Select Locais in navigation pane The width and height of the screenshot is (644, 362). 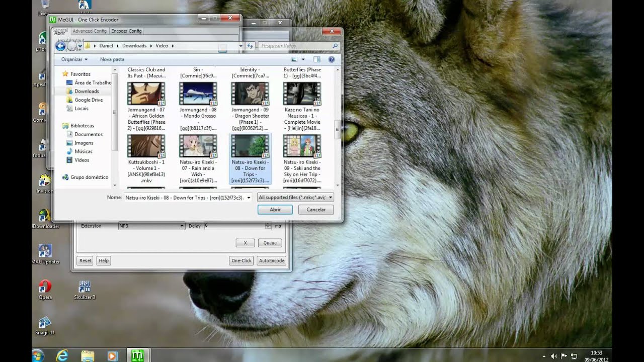pyautogui.click(x=78, y=108)
